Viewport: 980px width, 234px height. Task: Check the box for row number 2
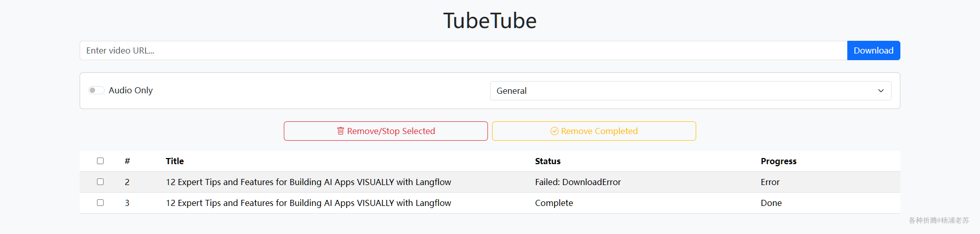(101, 182)
